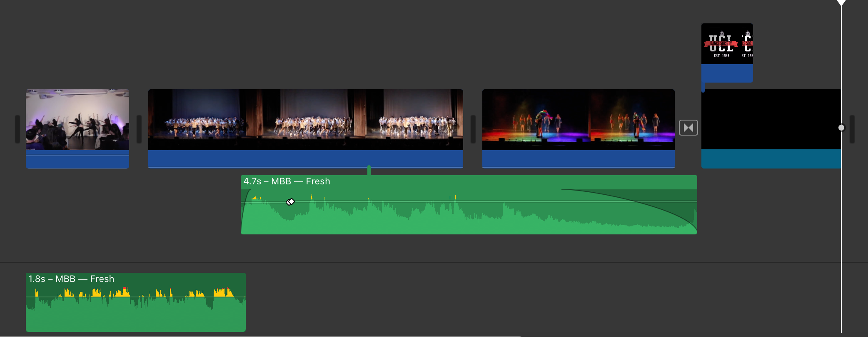This screenshot has width=868, height=337.
Task: Click the teal audio bar under the black clip
Action: tap(771, 159)
